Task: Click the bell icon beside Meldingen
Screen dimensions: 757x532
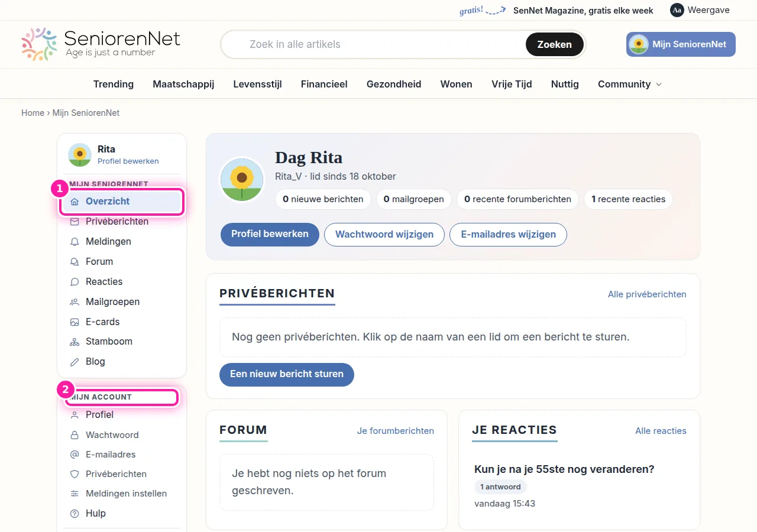Action: click(x=75, y=242)
